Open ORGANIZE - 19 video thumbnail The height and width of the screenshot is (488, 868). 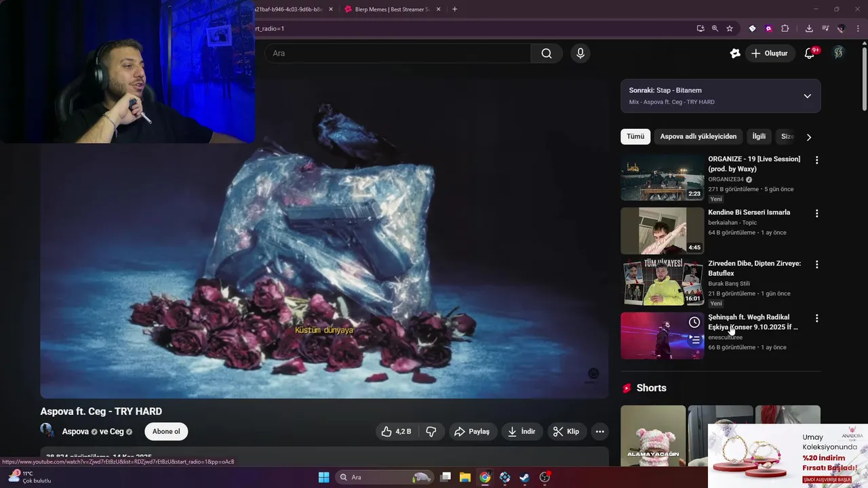coord(663,177)
